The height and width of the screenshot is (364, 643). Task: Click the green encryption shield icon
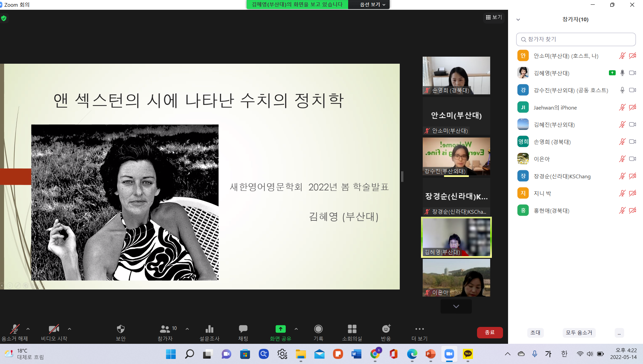click(x=4, y=18)
